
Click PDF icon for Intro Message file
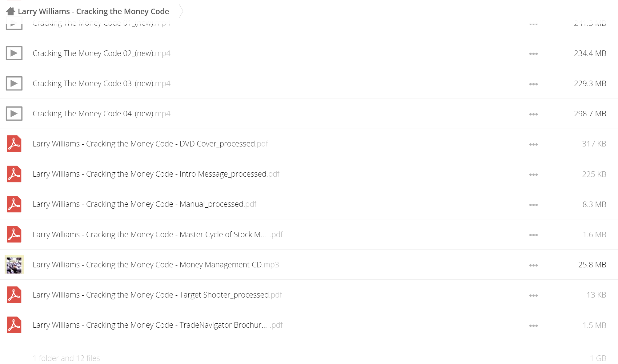pyautogui.click(x=14, y=174)
